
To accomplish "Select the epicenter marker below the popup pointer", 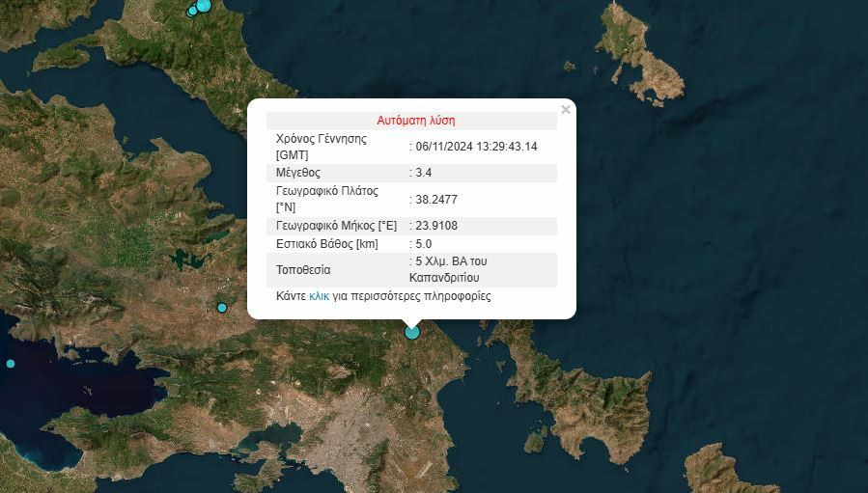I will click(412, 332).
